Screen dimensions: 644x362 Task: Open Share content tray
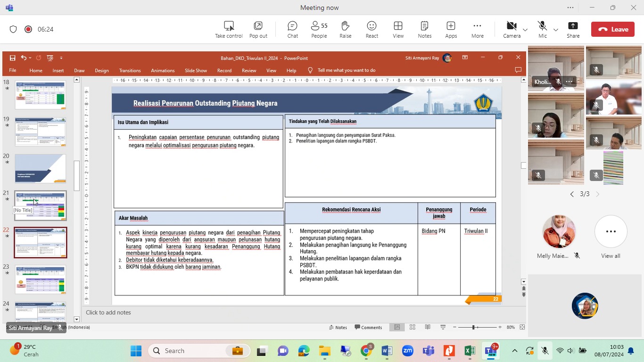click(573, 29)
